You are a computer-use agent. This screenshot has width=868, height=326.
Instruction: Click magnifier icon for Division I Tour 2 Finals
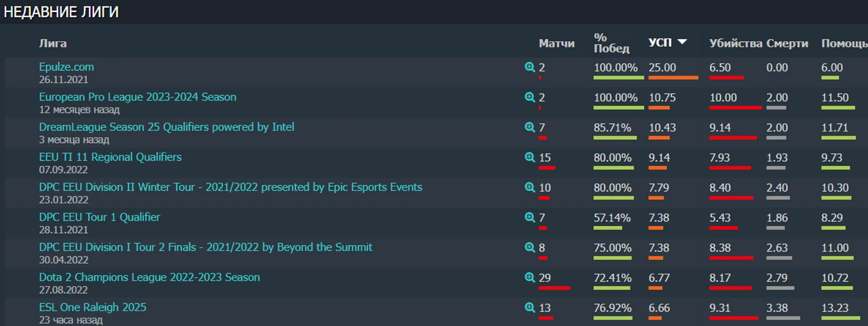[530, 247]
